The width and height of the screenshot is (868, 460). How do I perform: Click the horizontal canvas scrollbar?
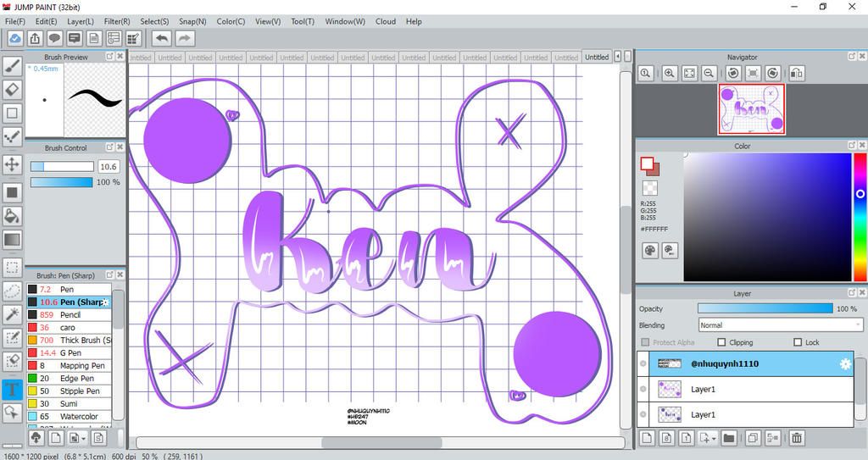pyautogui.click(x=381, y=442)
